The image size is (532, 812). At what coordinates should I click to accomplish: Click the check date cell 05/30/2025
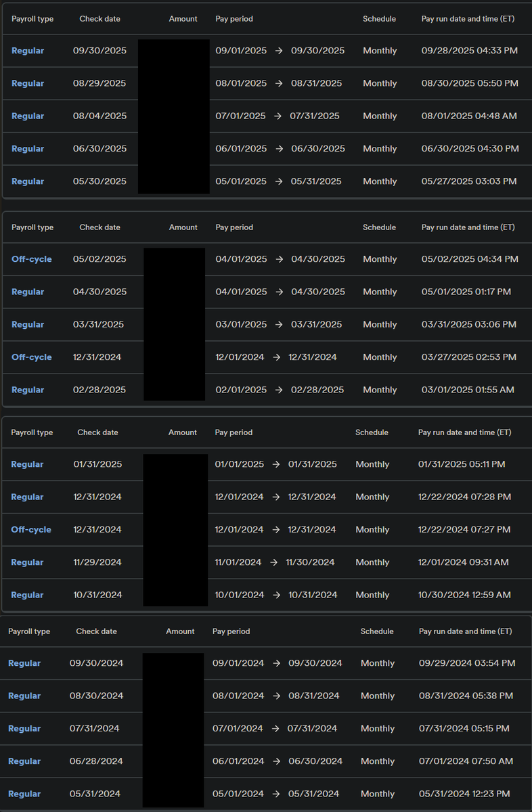coord(99,181)
